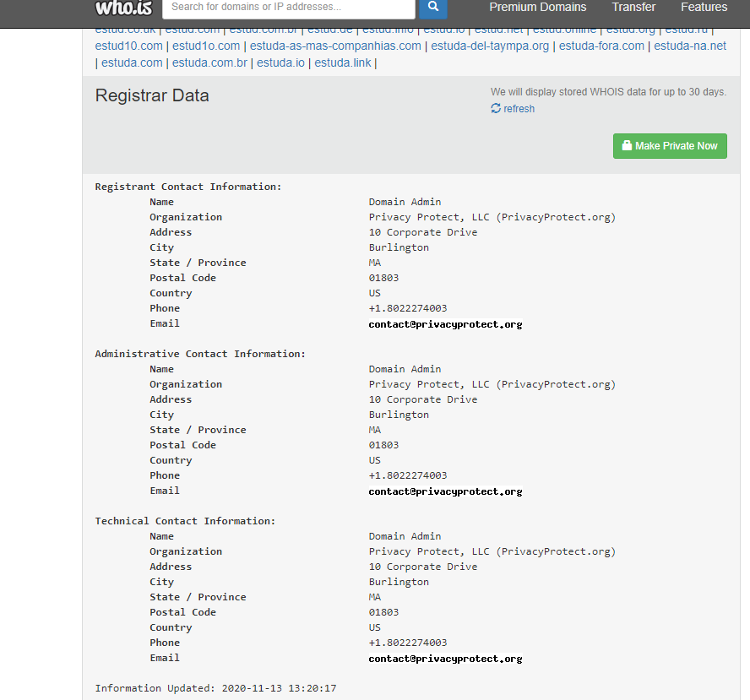Open estud10.com link
The width and height of the screenshot is (750, 700).
point(128,46)
